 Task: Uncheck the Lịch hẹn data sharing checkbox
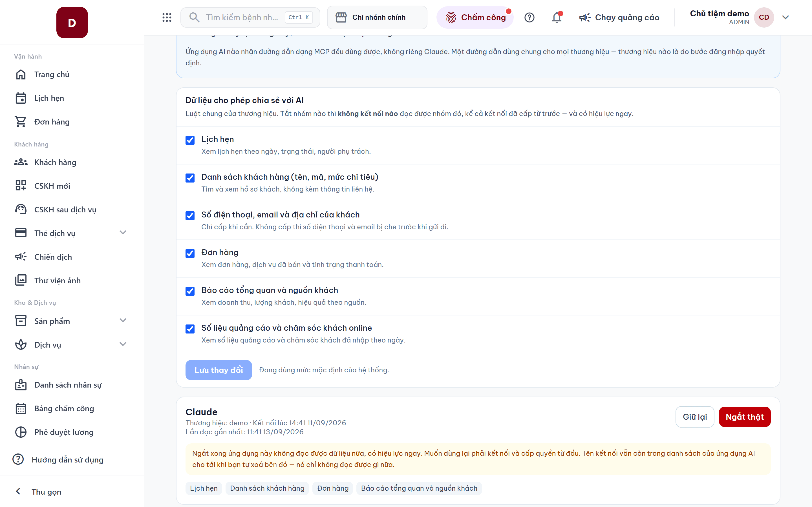point(190,140)
